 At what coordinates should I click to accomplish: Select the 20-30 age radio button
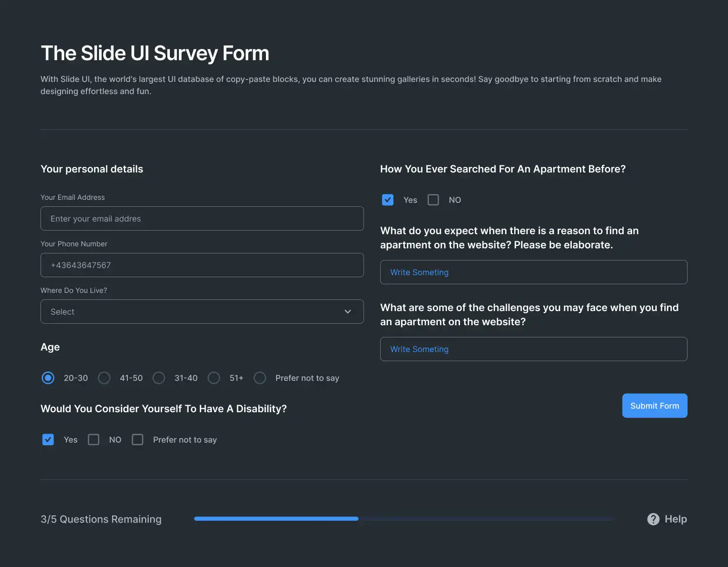(x=48, y=378)
